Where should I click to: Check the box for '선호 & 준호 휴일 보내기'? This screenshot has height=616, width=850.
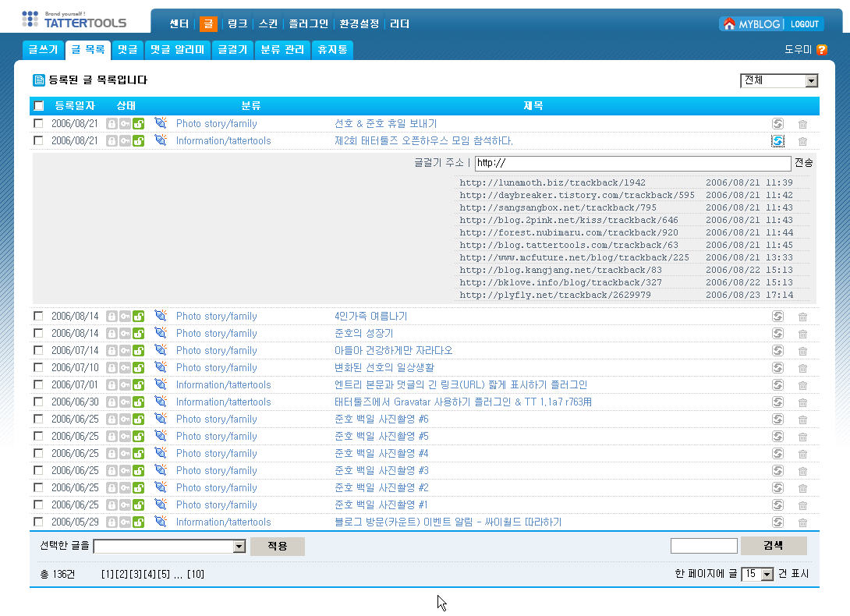click(38, 124)
